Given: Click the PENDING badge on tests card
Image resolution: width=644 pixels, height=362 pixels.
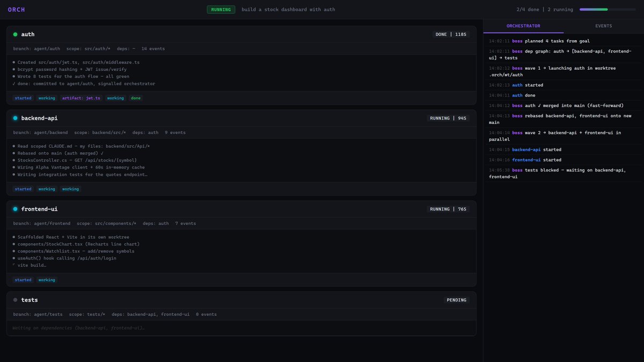Looking at the screenshot, I should (x=457, y=300).
